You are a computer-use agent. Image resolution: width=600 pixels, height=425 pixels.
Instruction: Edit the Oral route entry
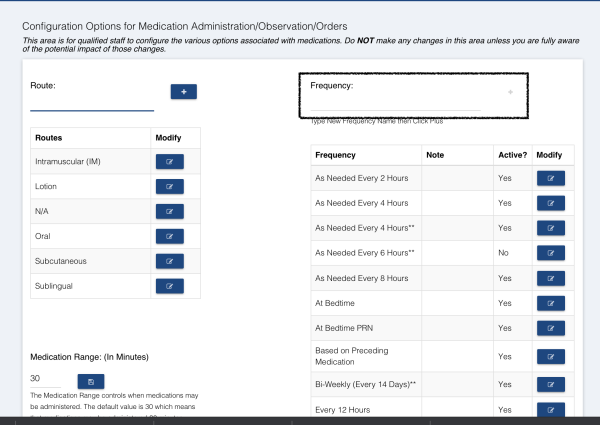[x=169, y=236]
